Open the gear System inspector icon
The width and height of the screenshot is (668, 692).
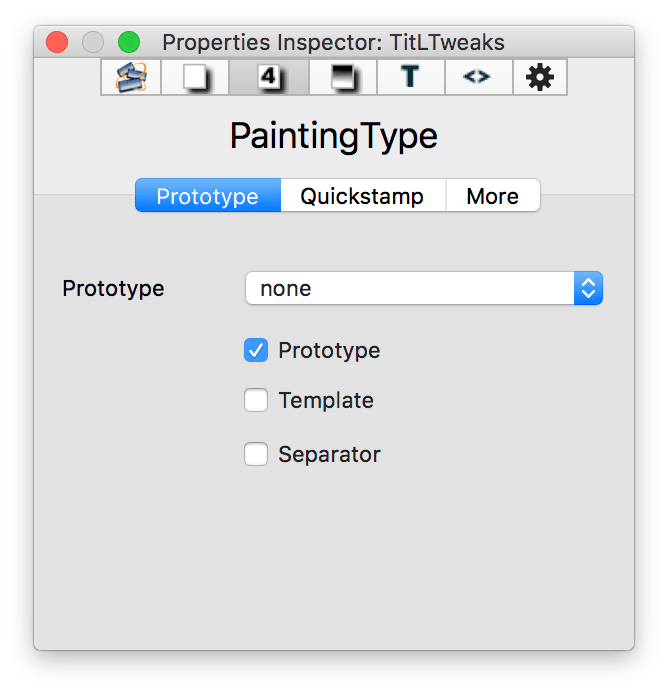tap(540, 77)
